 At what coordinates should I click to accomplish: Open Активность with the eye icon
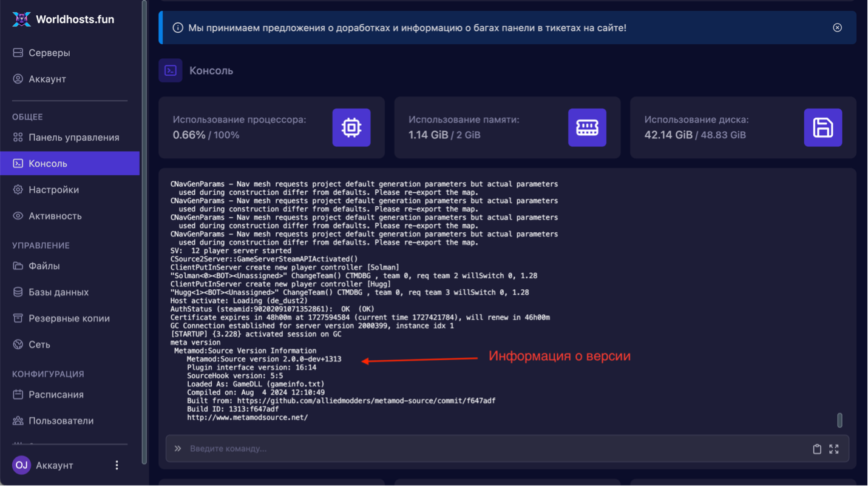coord(55,216)
